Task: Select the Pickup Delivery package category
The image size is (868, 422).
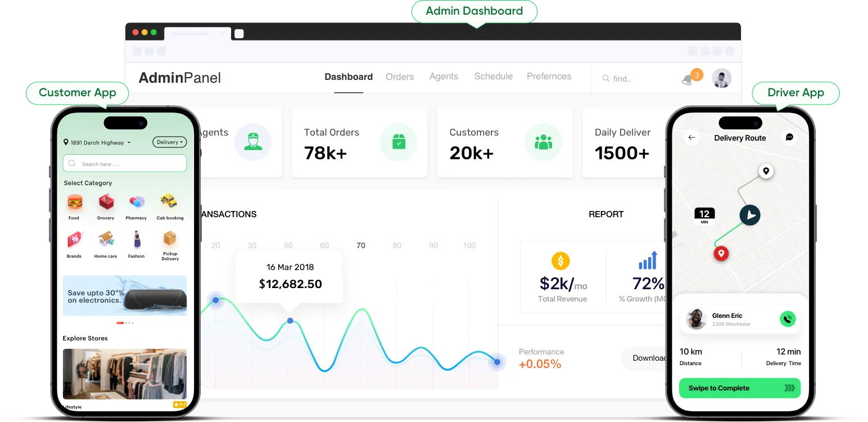Action: [x=170, y=239]
